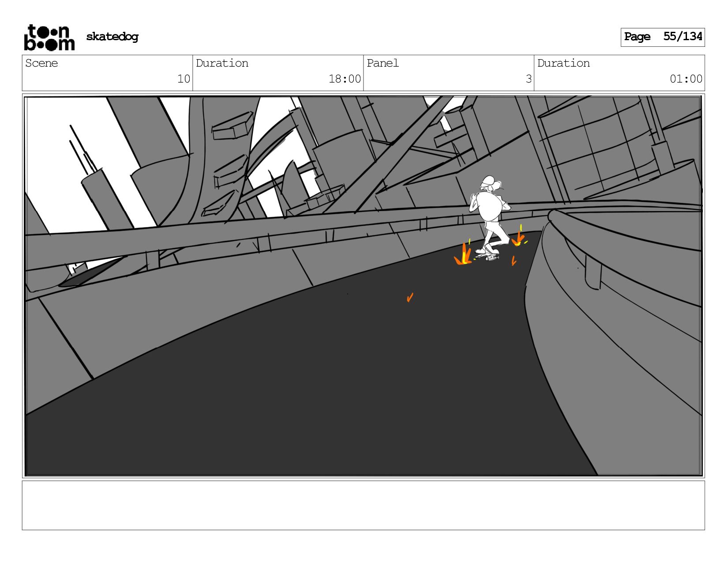
Task: Select the scene number value '10'
Action: [x=184, y=79]
